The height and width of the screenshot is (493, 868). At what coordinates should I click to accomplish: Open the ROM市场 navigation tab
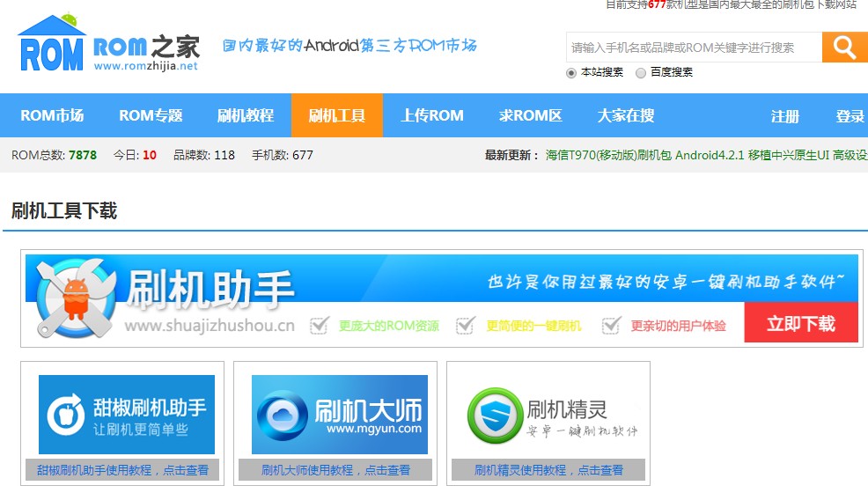coord(52,115)
